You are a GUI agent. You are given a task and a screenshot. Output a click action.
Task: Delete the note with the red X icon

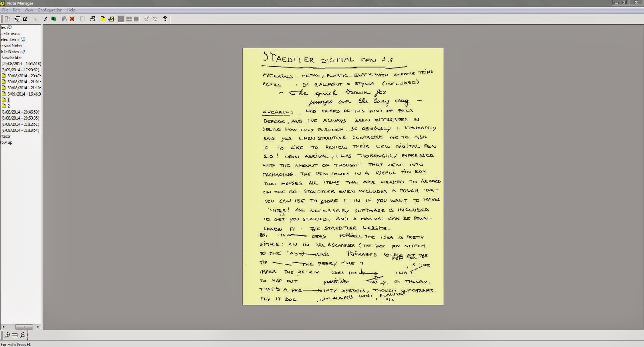(72, 19)
